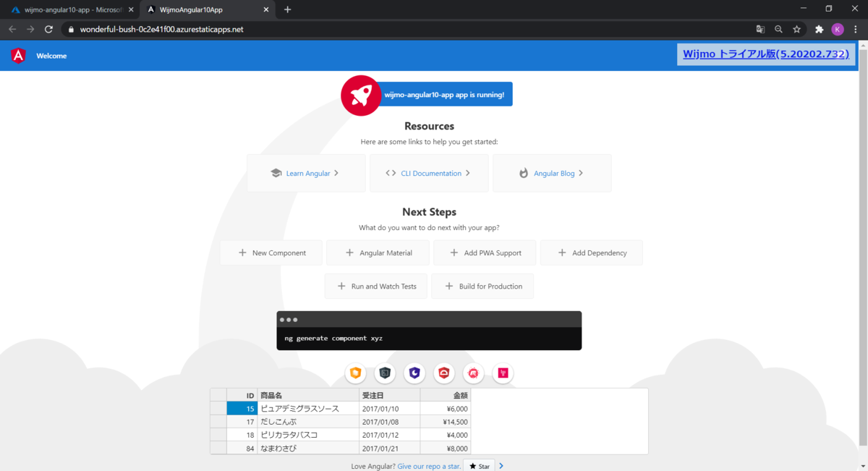Open the CLI Documentation card
Screen dimensions: 868x471
pyautogui.click(x=429, y=173)
